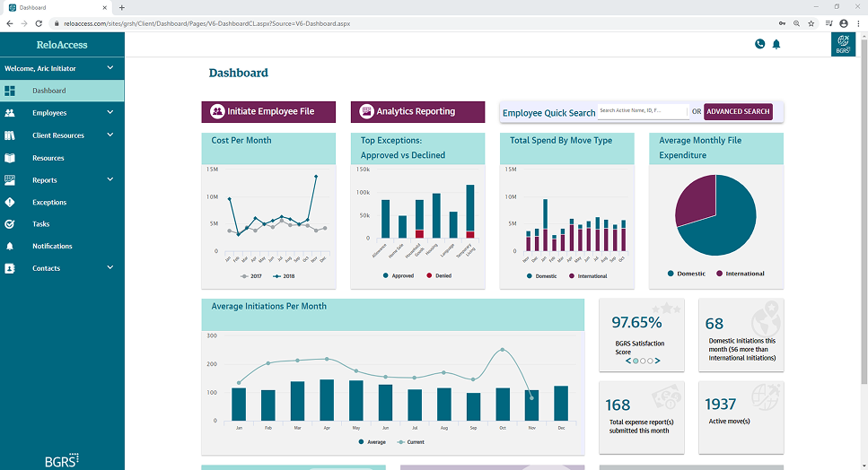Toggle International legend of the pie chart
The height and width of the screenshot is (470, 868).
(741, 274)
